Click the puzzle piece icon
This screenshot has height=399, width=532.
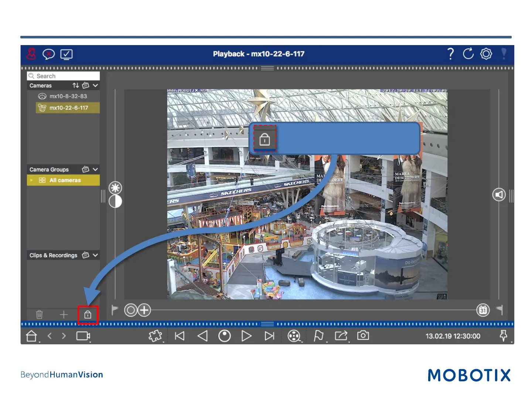click(x=155, y=336)
